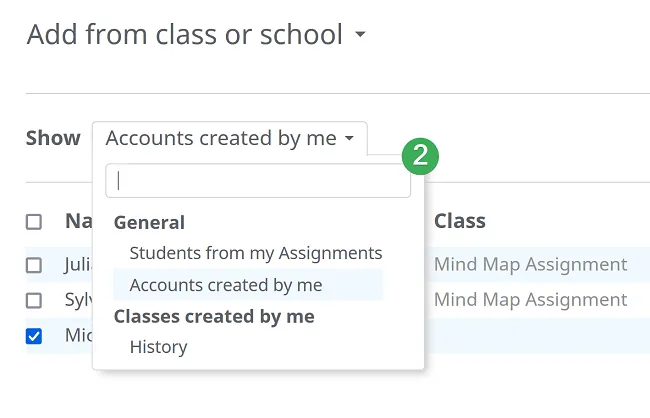Select the "History" class option
Viewport: 650px width, 418px height.
[x=158, y=347]
